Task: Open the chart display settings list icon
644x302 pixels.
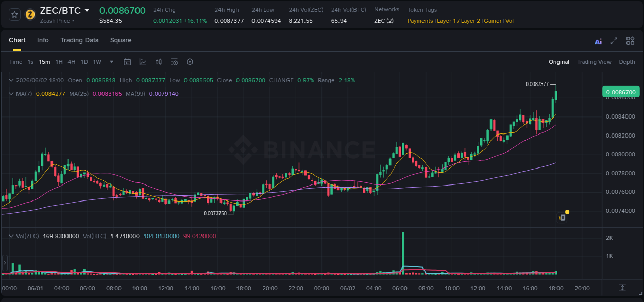Action: pyautogui.click(x=174, y=62)
